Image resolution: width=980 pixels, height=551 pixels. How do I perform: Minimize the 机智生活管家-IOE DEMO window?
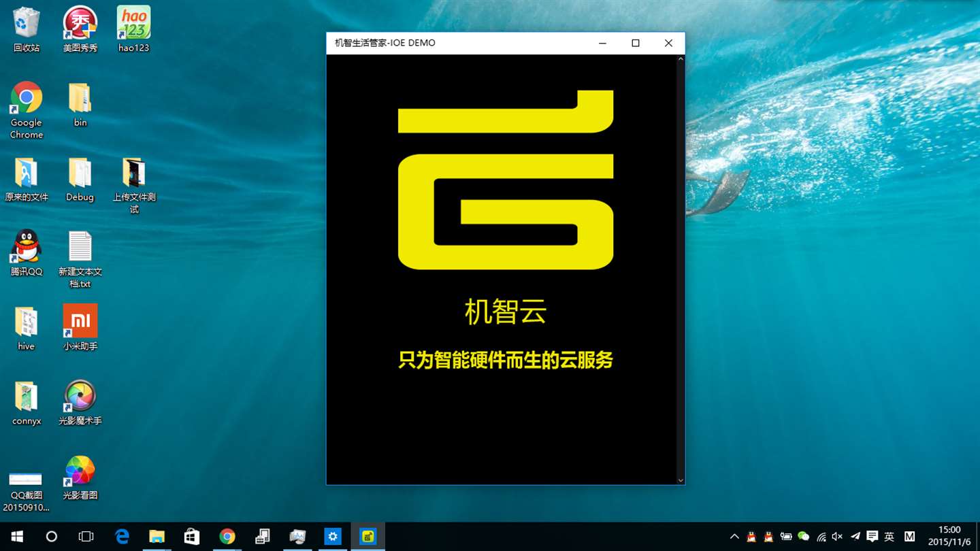click(603, 43)
